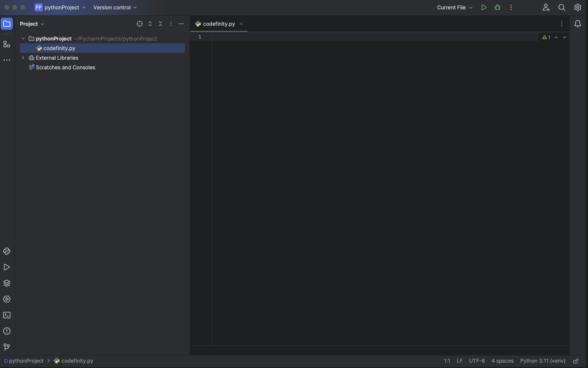The height and width of the screenshot is (368, 588).
Task: Start debugging with the bug icon
Action: point(498,7)
